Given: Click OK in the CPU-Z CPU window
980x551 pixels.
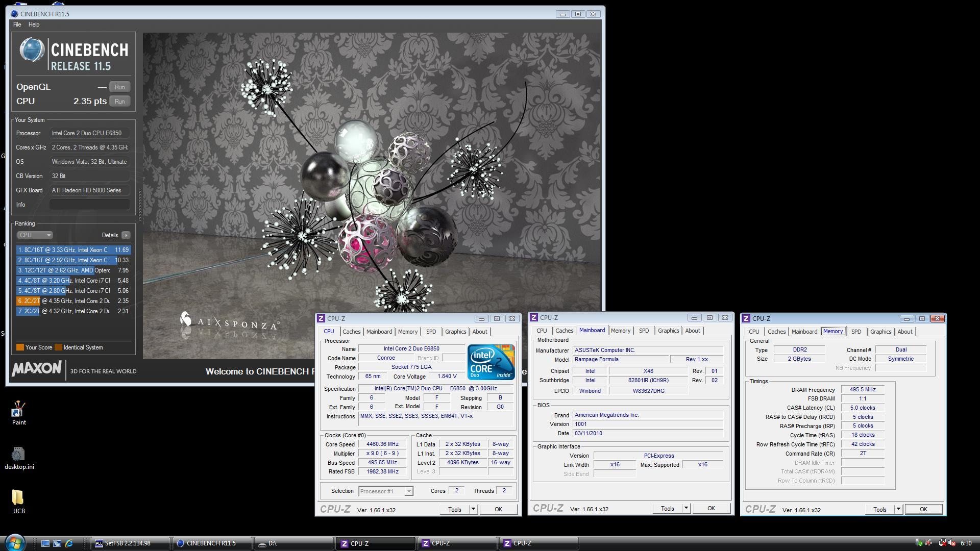Looking at the screenshot, I should point(498,509).
